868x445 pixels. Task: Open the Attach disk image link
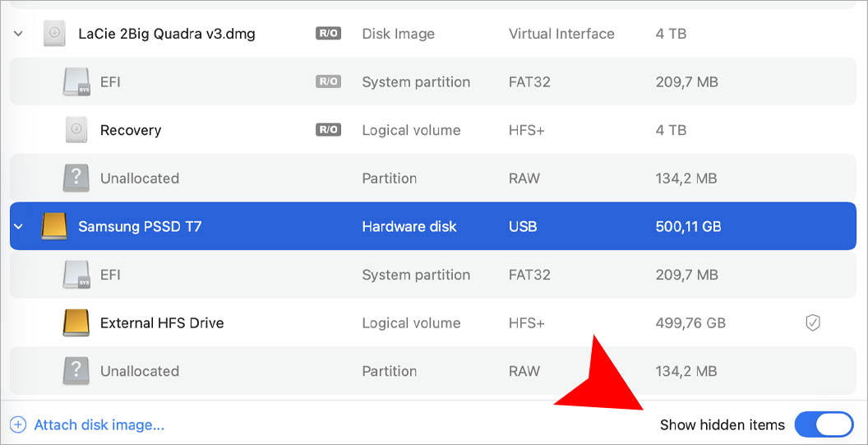click(99, 425)
